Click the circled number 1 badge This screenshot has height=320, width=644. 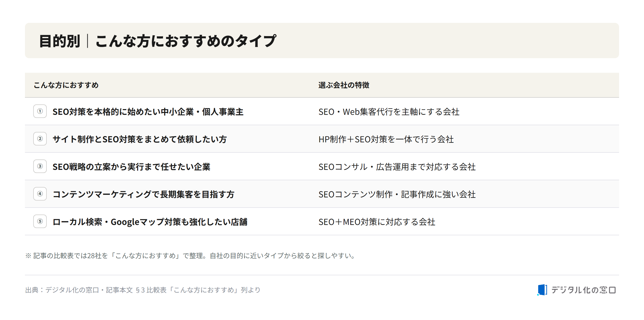click(x=40, y=111)
